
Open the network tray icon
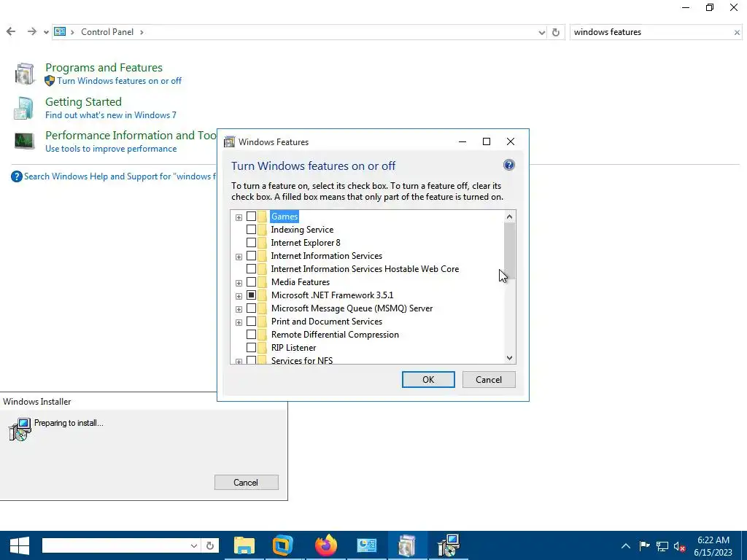662,546
